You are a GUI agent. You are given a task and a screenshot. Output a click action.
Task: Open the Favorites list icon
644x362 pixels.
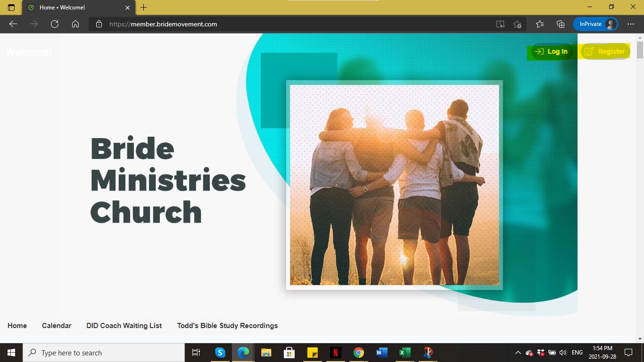540,24
